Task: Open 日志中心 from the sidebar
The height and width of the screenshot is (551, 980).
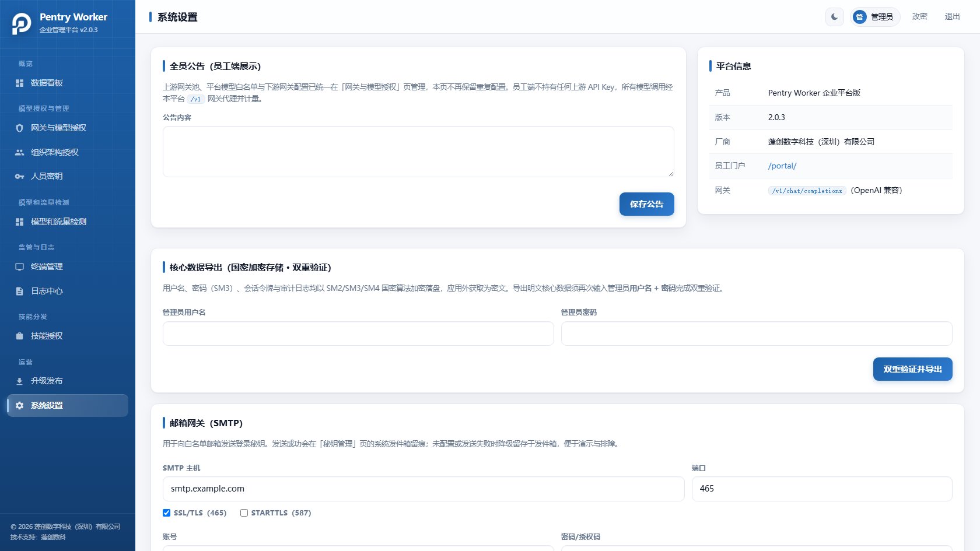Action: 68,291
